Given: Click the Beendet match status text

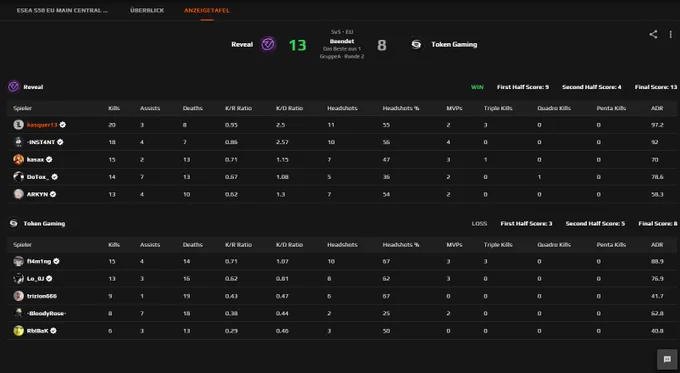Looking at the screenshot, I should click(342, 41).
